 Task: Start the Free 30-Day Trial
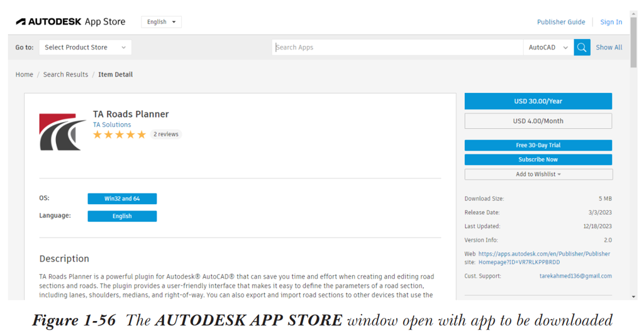pos(538,145)
